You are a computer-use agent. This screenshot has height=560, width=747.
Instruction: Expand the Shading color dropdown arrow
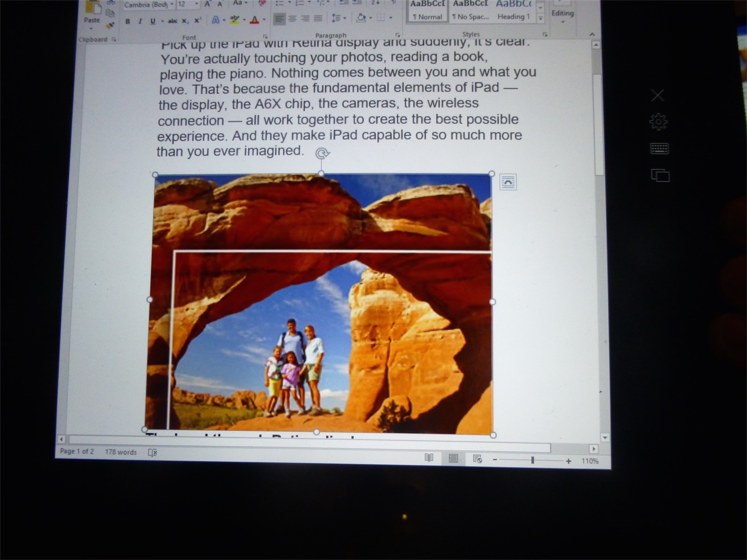(370, 18)
